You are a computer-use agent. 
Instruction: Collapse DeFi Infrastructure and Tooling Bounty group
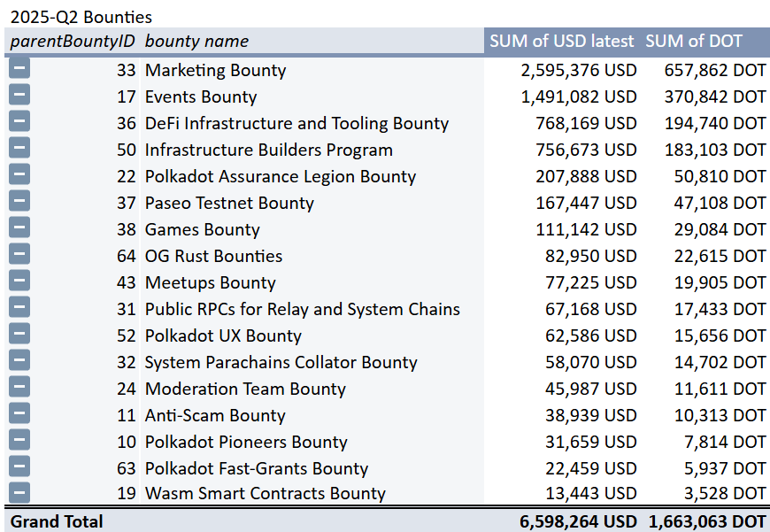point(19,122)
